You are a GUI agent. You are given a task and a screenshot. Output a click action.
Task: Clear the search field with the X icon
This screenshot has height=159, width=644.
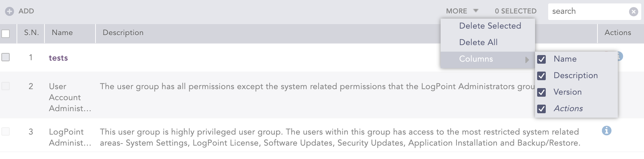point(633,12)
